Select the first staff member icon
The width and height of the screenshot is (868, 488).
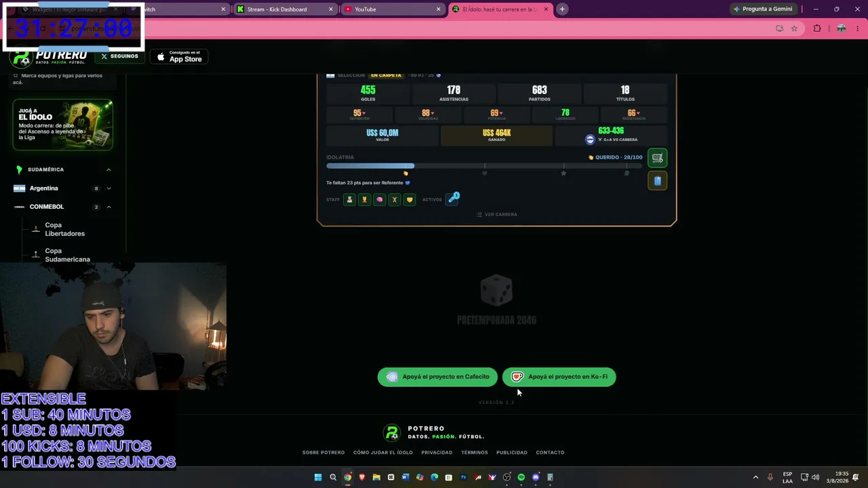pos(349,199)
